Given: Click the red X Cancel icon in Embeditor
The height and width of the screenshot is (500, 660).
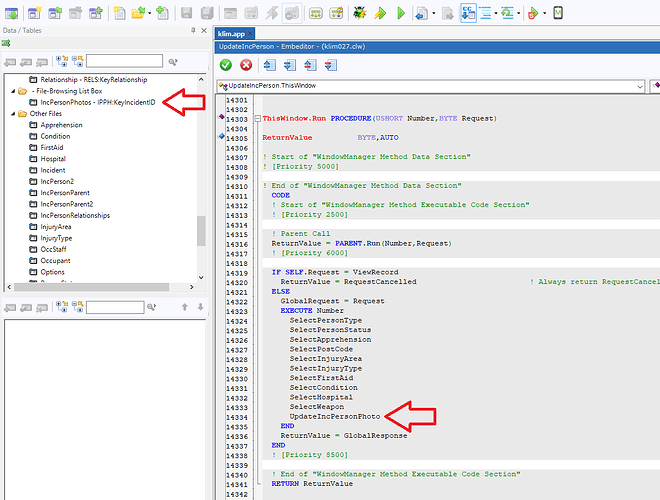Looking at the screenshot, I should click(246, 65).
